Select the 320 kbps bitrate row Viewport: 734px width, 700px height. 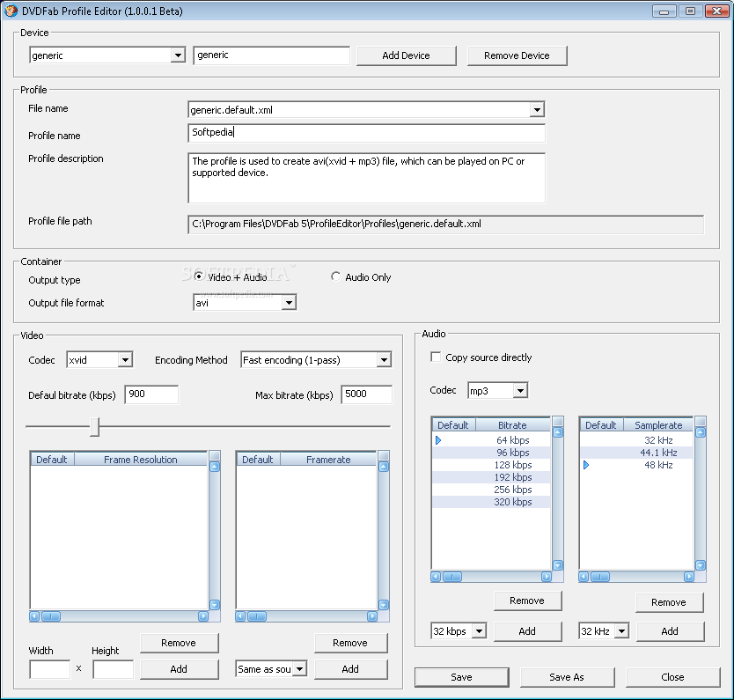pos(491,502)
